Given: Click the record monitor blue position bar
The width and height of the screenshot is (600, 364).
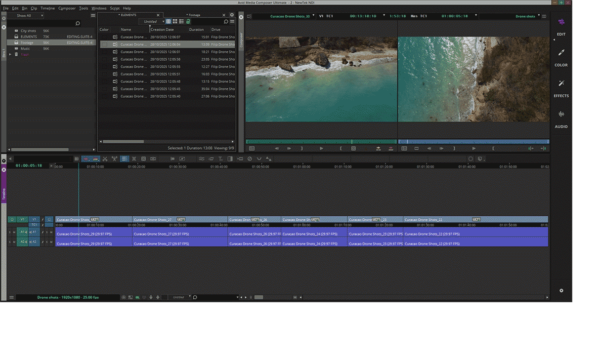Looking at the screenshot, I should coord(473,142).
